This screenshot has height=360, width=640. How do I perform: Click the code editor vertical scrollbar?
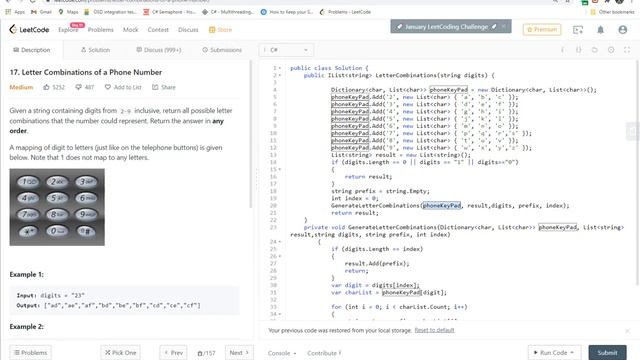tap(638, 173)
